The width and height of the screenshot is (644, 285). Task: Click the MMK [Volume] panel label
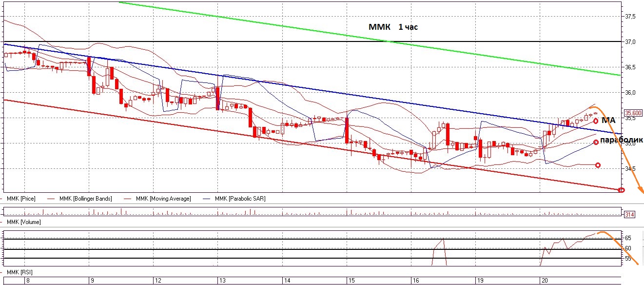point(23,222)
